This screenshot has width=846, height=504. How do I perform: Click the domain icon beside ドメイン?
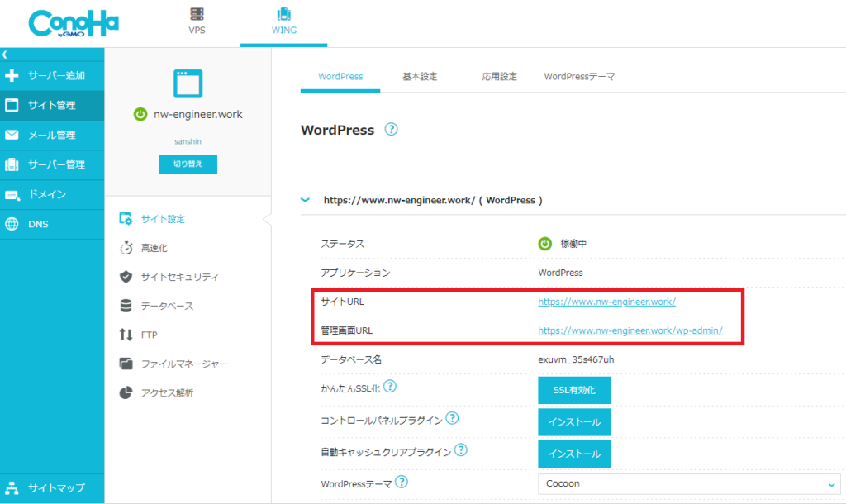click(x=12, y=195)
